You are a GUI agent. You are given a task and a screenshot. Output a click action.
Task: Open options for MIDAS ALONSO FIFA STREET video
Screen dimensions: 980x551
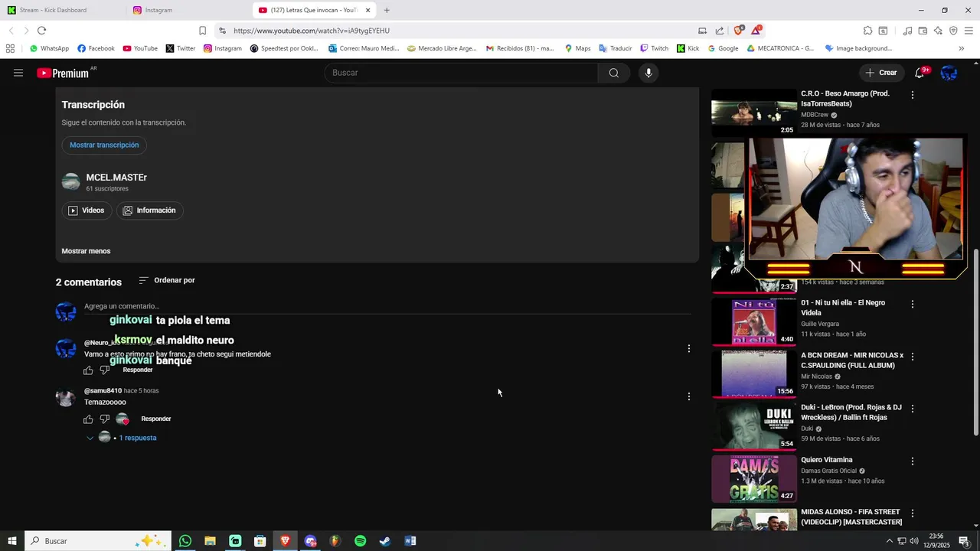pyautogui.click(x=912, y=514)
